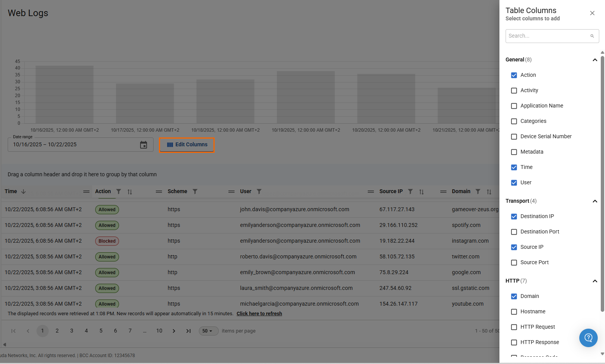
Task: Jump to page 10
Action: pos(159,331)
